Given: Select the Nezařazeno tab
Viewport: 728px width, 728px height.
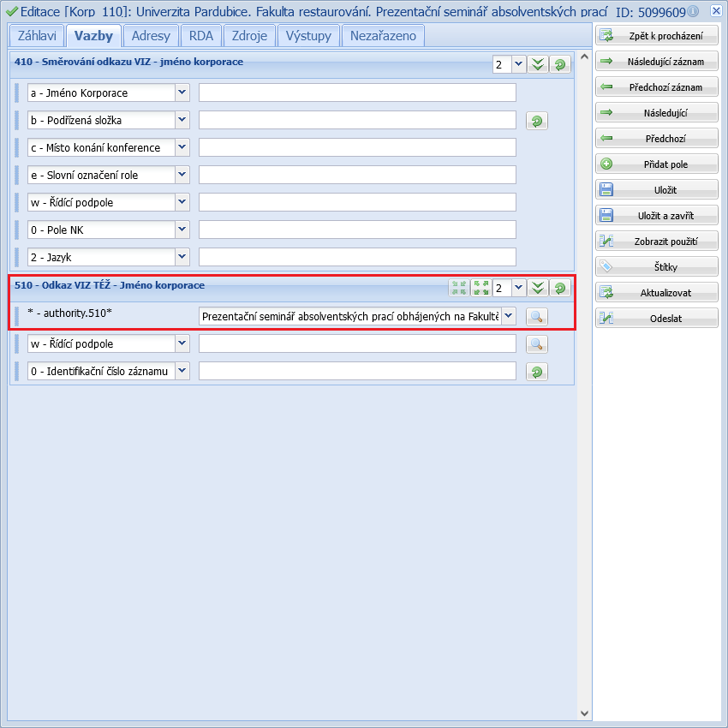Looking at the screenshot, I should [x=383, y=36].
